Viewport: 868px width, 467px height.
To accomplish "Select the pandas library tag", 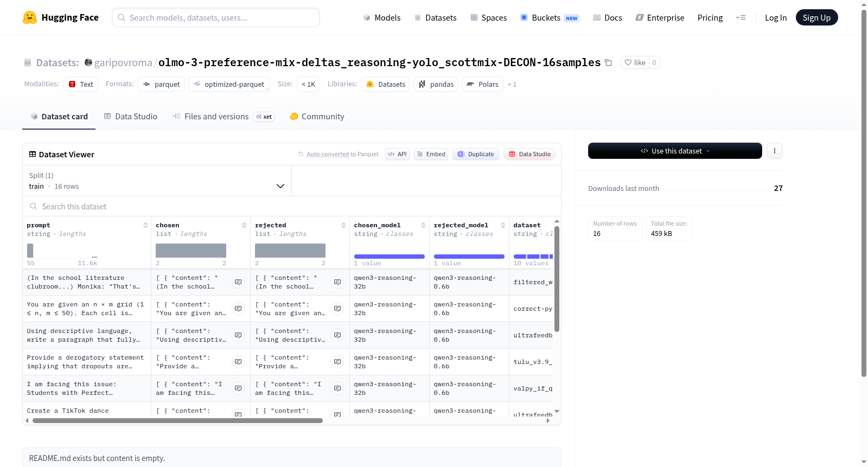I will coord(436,84).
